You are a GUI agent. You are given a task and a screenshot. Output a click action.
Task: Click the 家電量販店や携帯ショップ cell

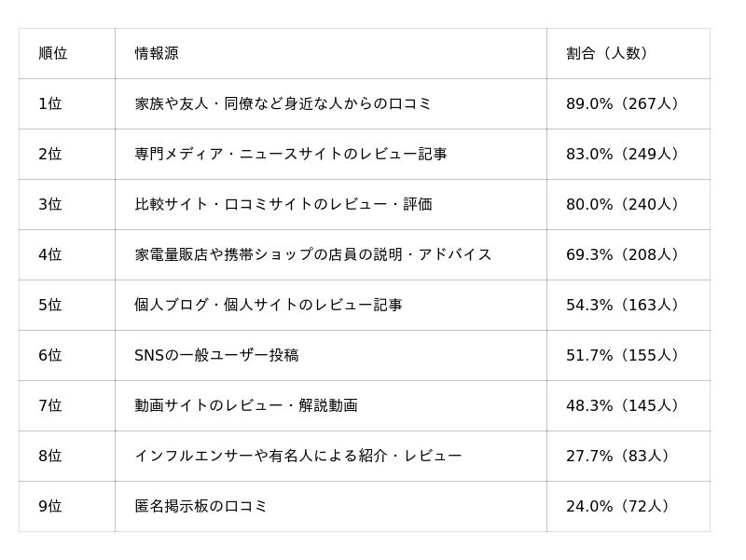click(312, 254)
